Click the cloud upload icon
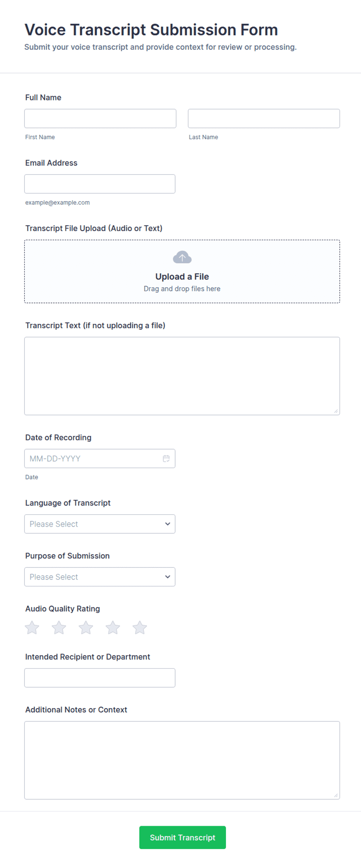 [182, 257]
